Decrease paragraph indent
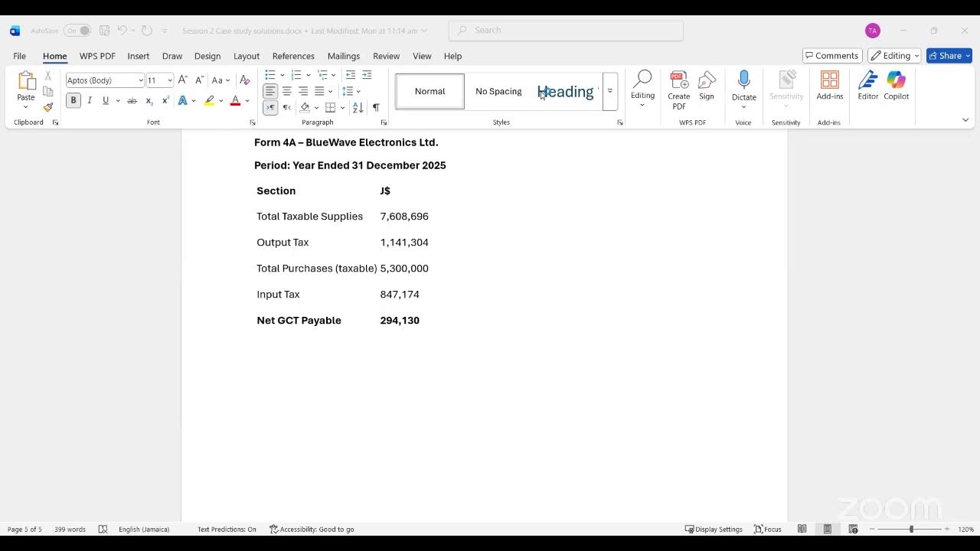 351,75
